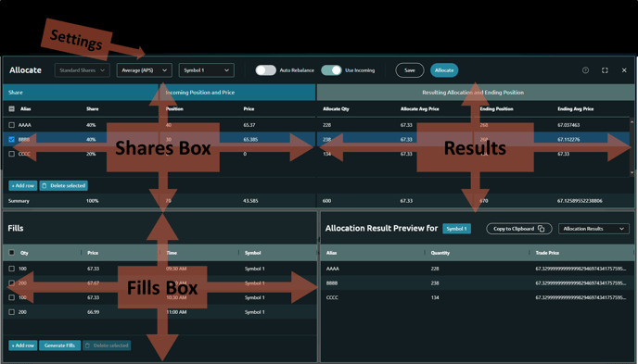Expand panel with fullscreen icon
The height and width of the screenshot is (364, 638).
(605, 70)
